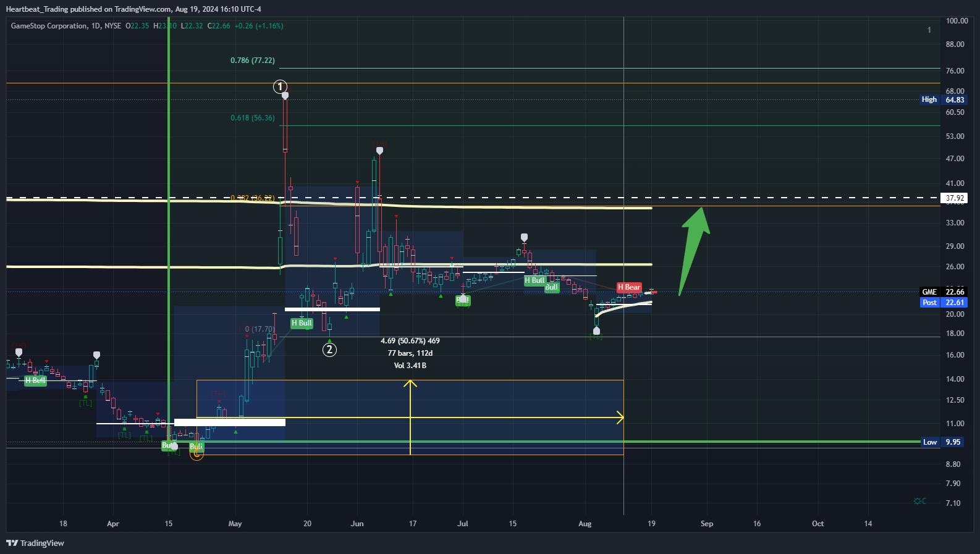
Task: Click the Post 22.61 post-market price label
Action: 943,303
